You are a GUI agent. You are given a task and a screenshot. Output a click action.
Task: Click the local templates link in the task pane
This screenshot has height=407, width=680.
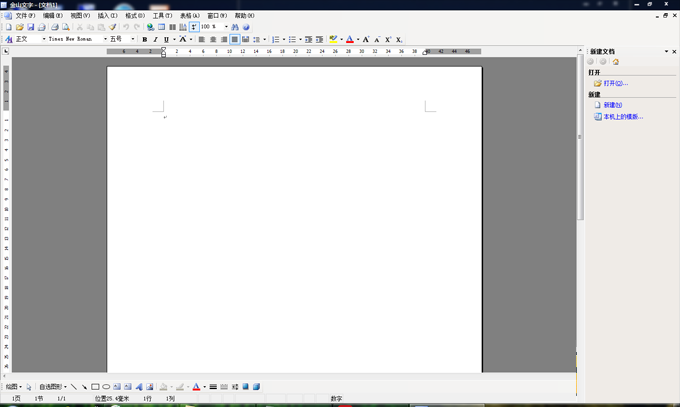pos(623,117)
